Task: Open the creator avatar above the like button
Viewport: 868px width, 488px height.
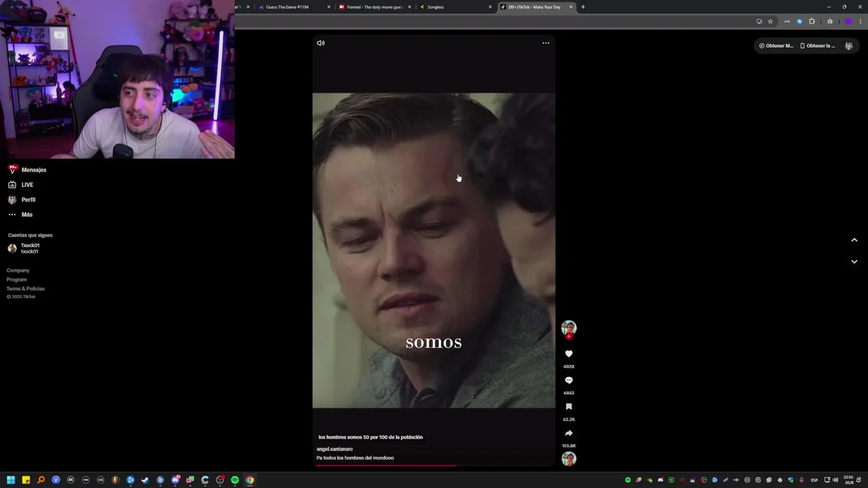Action: click(x=569, y=329)
